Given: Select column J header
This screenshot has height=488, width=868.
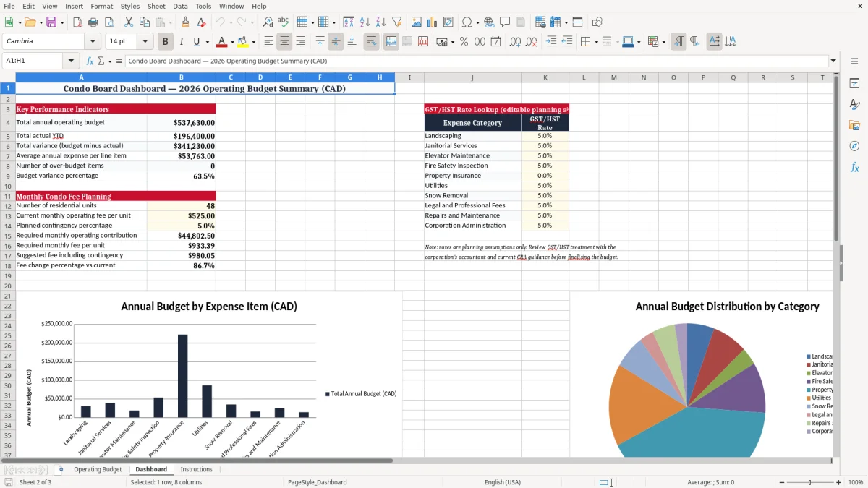Looking at the screenshot, I should [472, 77].
